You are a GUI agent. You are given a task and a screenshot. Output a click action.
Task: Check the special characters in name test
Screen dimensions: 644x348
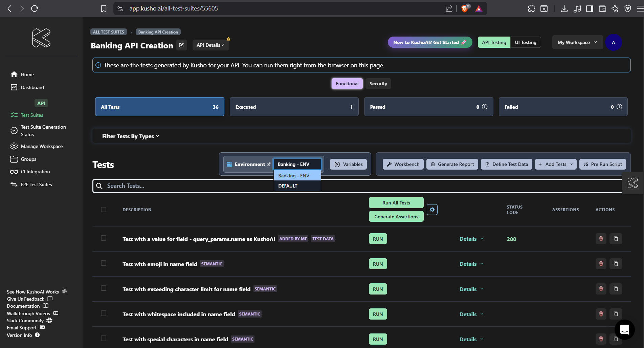coord(104,338)
